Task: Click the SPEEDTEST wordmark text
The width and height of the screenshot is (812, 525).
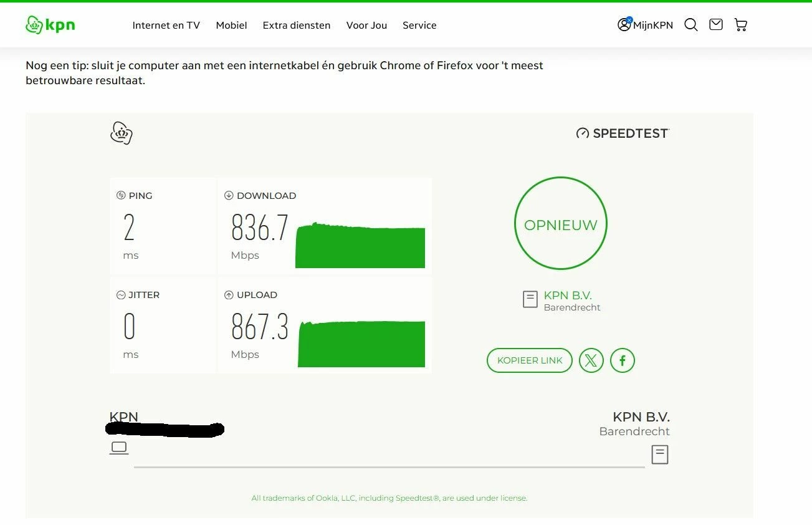Action: pyautogui.click(x=631, y=133)
